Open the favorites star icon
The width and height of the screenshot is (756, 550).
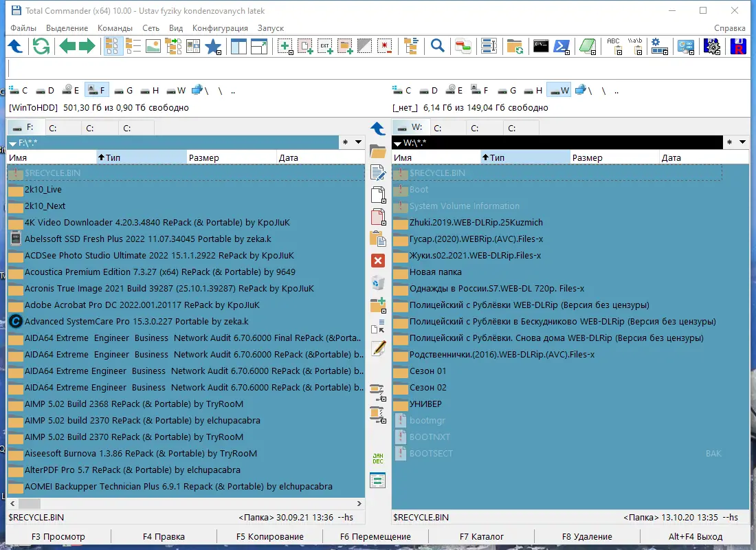213,47
